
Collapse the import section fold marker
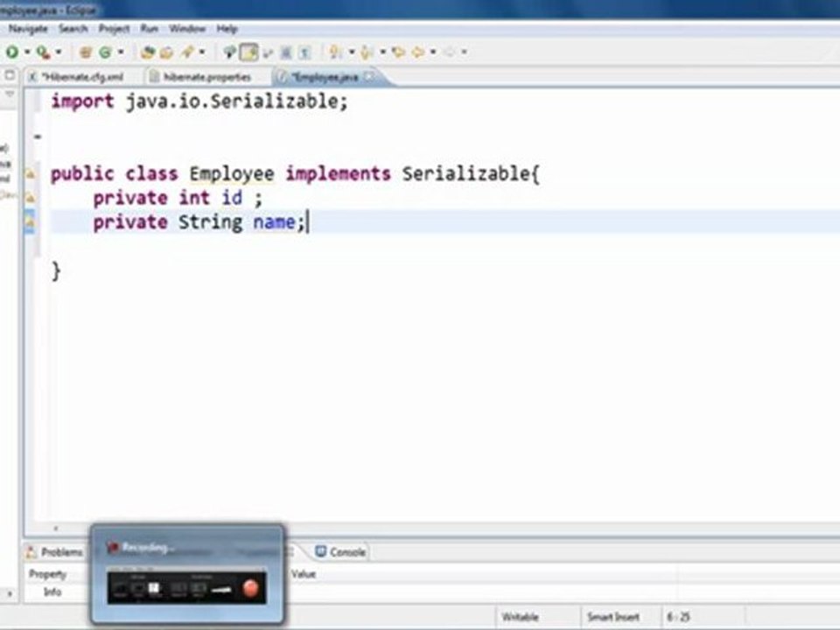pos(37,136)
